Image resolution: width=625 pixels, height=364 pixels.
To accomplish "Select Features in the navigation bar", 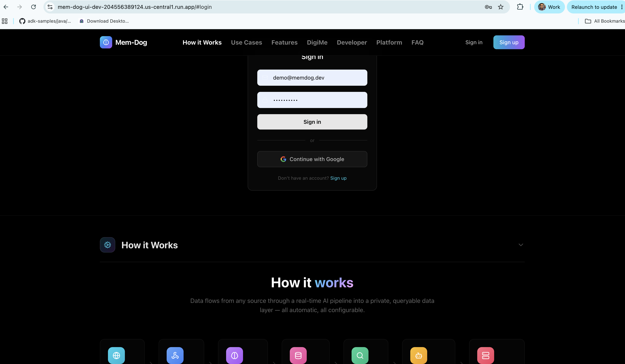I will click(284, 42).
